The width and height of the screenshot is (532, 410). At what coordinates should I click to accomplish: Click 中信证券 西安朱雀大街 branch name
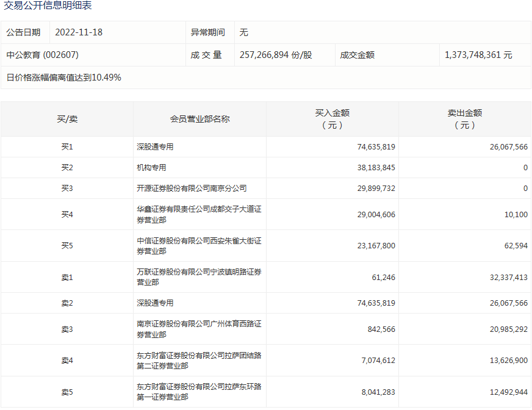pos(199,246)
